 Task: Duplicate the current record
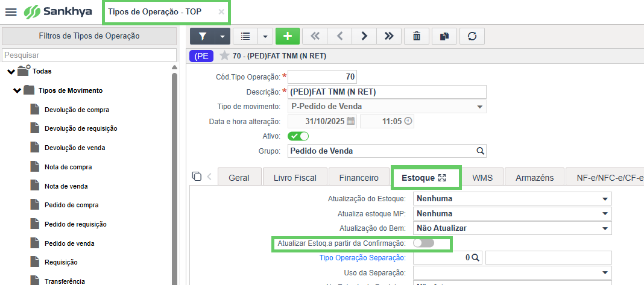coord(444,36)
